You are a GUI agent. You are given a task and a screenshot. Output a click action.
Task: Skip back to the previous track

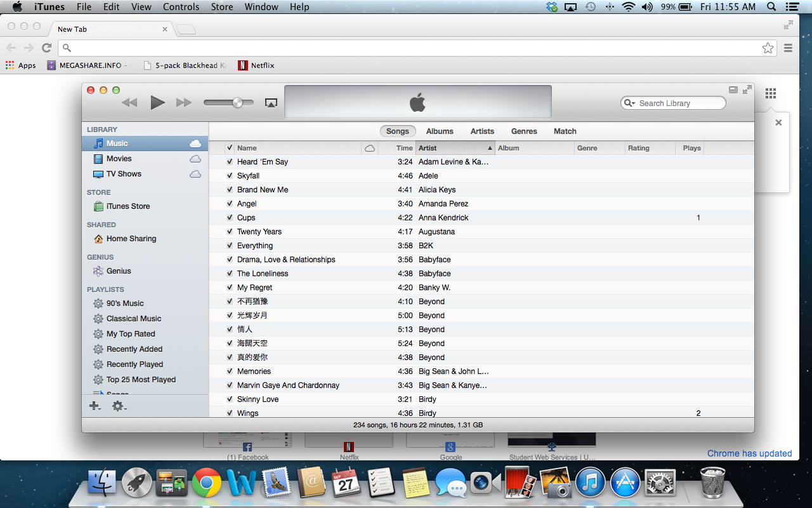(x=129, y=102)
